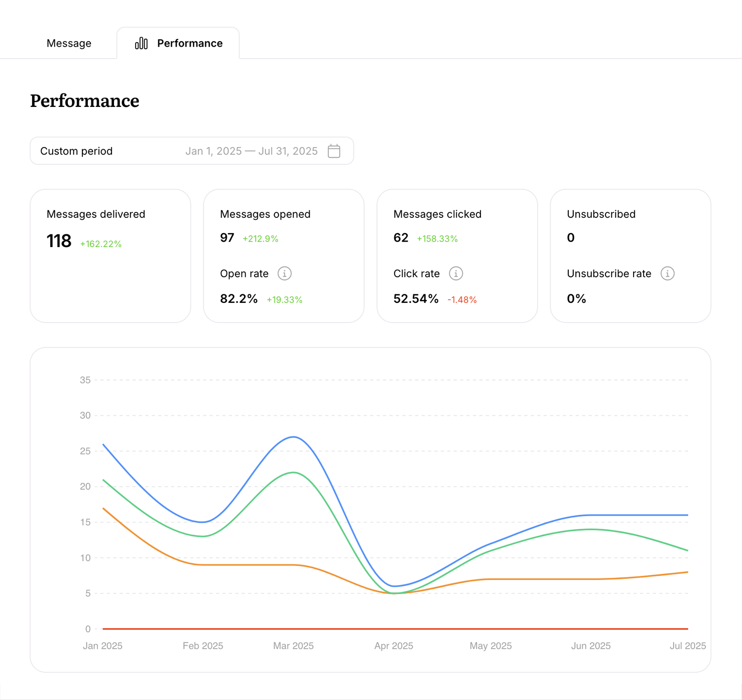
Task: Select the Messages delivered card
Action: tap(110, 256)
